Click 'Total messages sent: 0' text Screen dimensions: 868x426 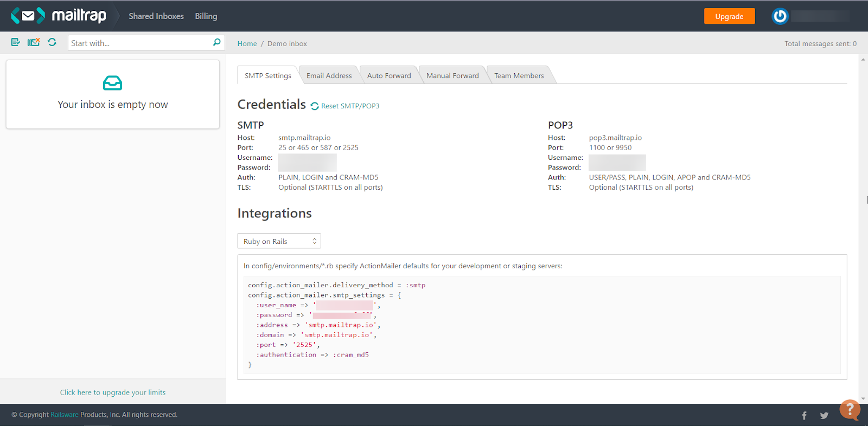pos(820,44)
